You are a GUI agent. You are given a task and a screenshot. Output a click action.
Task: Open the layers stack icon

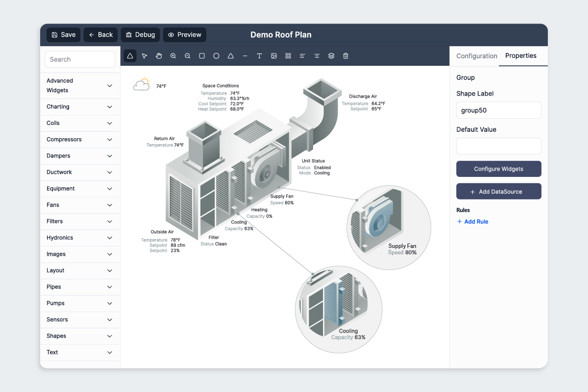[331, 56]
